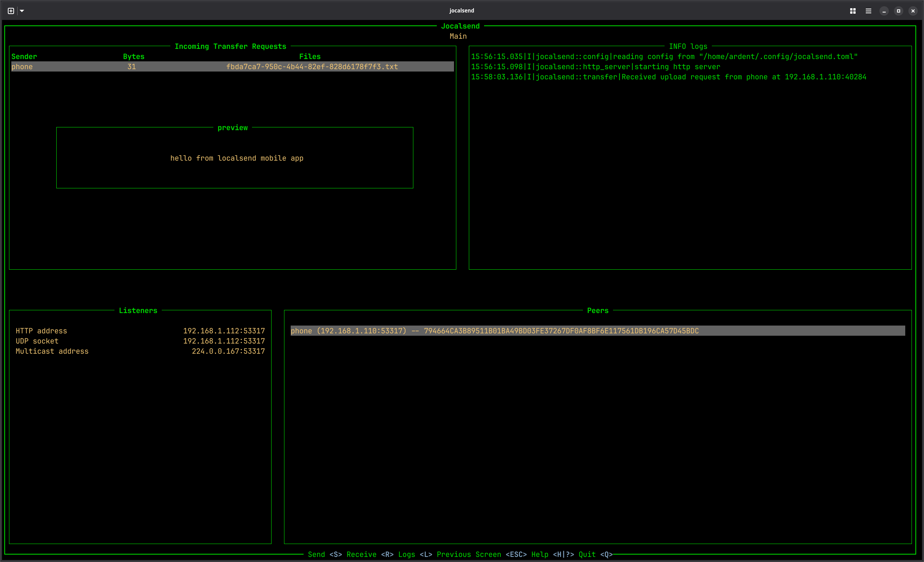Select the phone peer entry
Image resolution: width=924 pixels, height=562 pixels.
tap(494, 331)
